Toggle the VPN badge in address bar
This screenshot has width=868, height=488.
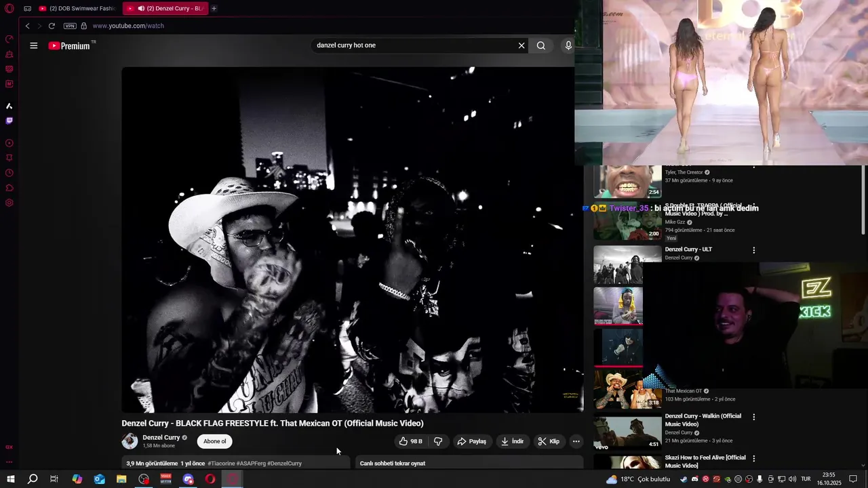[70, 26]
